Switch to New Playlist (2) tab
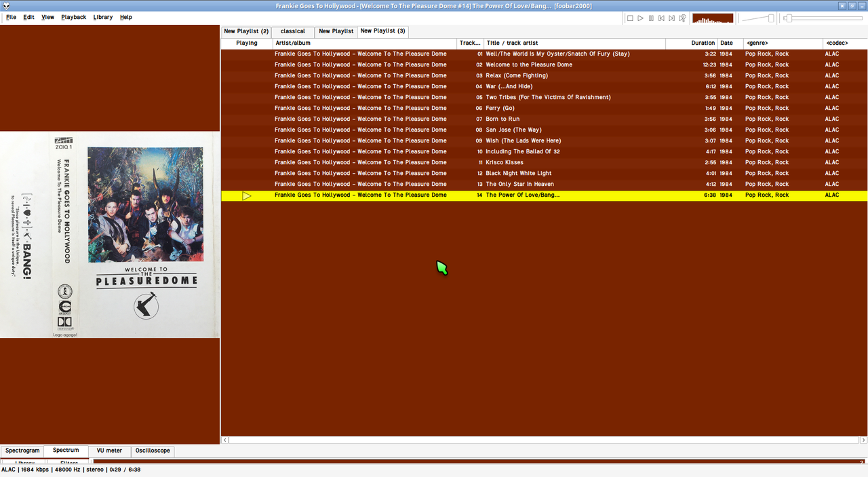Viewport: 868px width, 477px height. coord(246,31)
